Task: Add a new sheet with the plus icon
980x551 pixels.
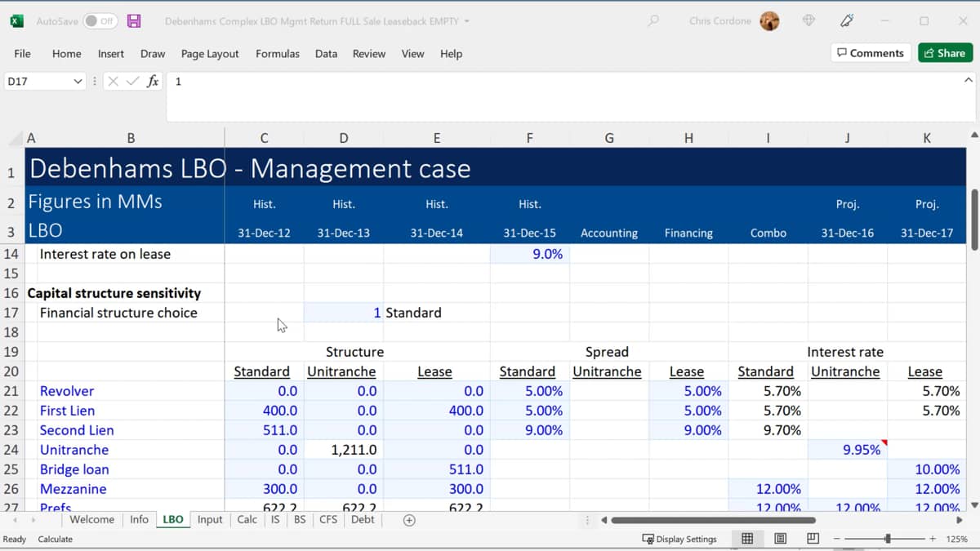Action: [409, 520]
